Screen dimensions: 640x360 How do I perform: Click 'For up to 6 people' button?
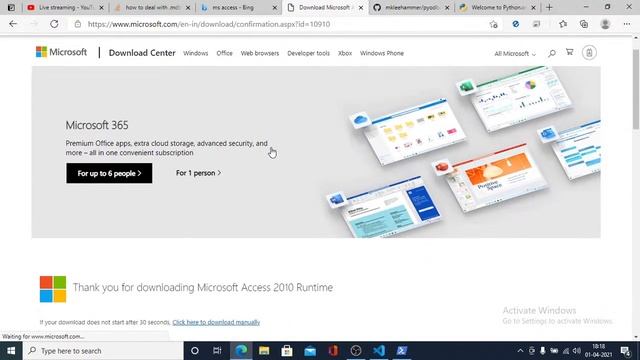tap(109, 173)
